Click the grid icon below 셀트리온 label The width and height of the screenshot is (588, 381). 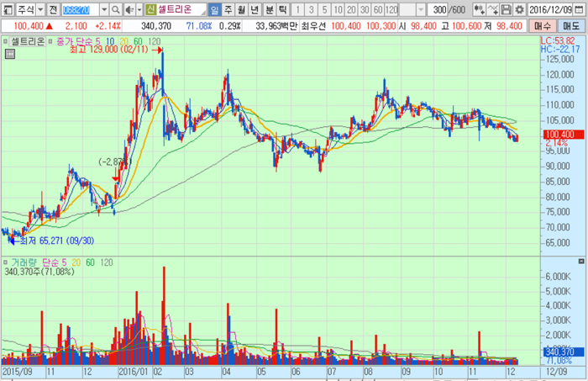click(x=10, y=53)
